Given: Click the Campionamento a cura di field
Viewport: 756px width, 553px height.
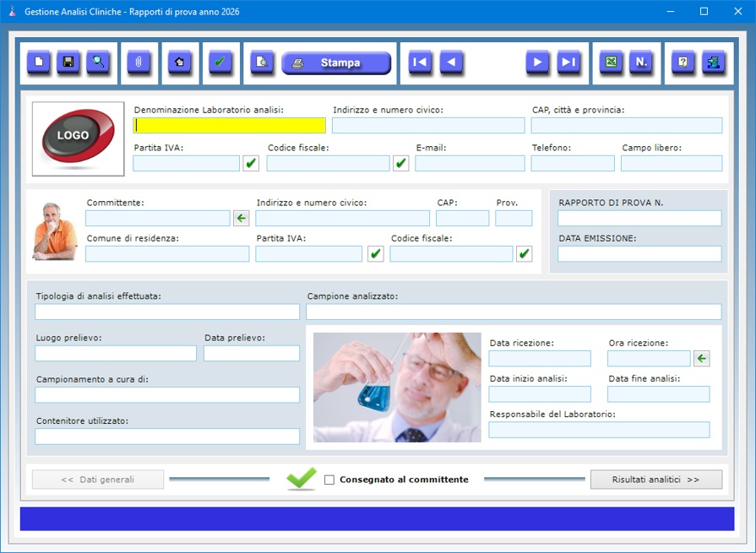Looking at the screenshot, I should pyautogui.click(x=167, y=395).
